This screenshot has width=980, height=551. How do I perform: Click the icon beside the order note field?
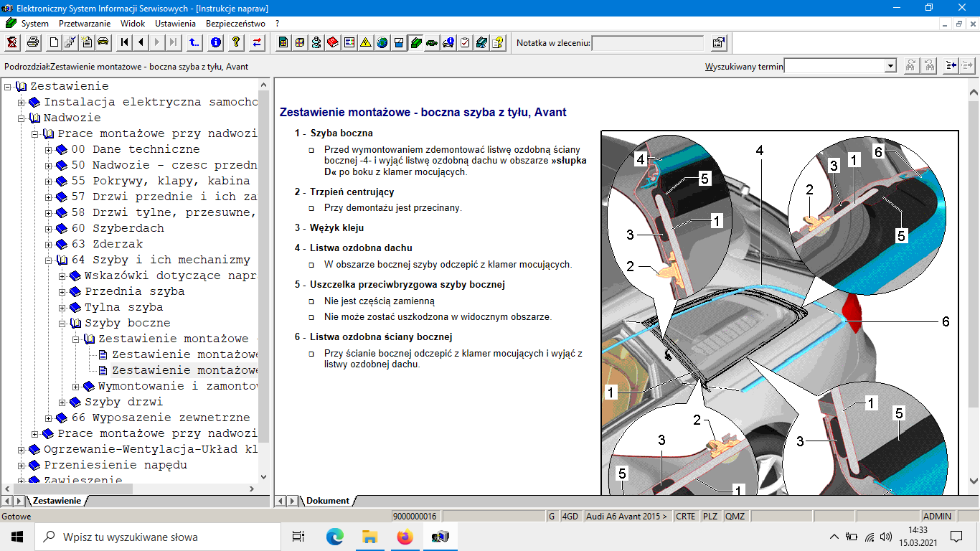coord(718,43)
